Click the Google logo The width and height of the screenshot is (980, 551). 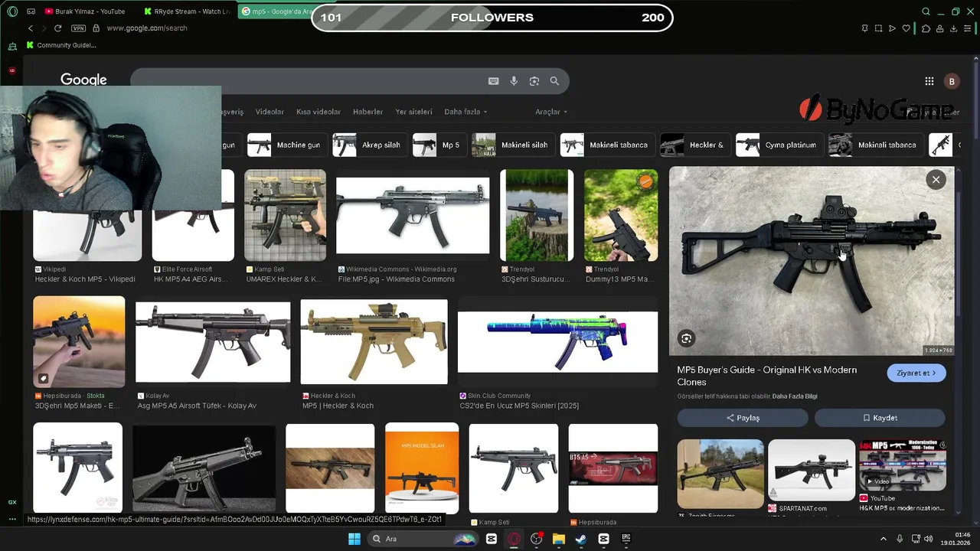click(83, 80)
